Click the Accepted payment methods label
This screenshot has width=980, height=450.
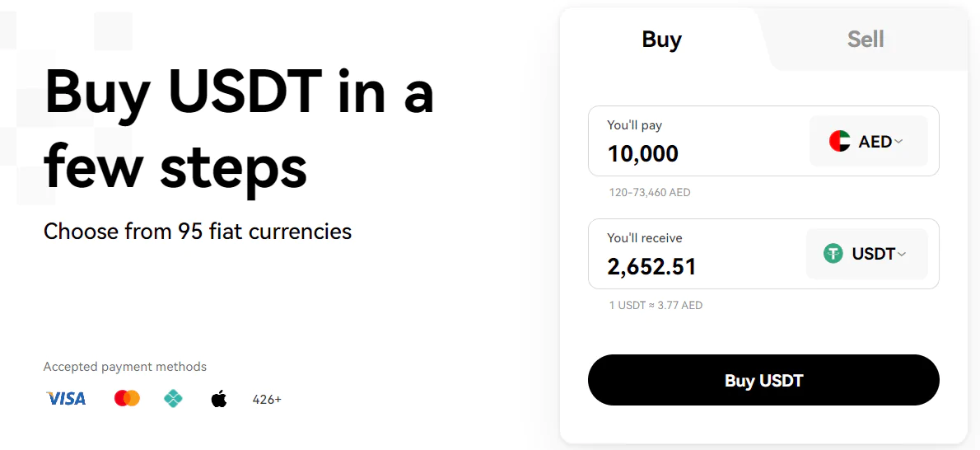pos(125,367)
